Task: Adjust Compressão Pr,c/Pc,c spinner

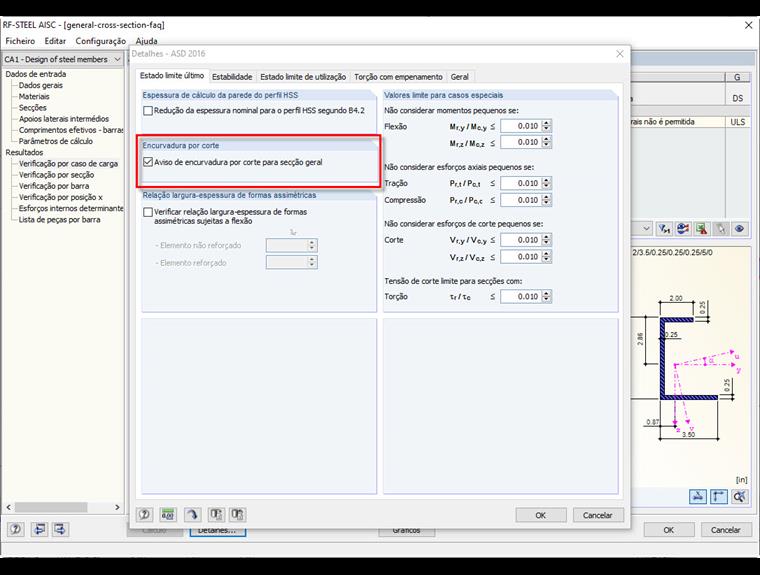Action: (x=546, y=200)
